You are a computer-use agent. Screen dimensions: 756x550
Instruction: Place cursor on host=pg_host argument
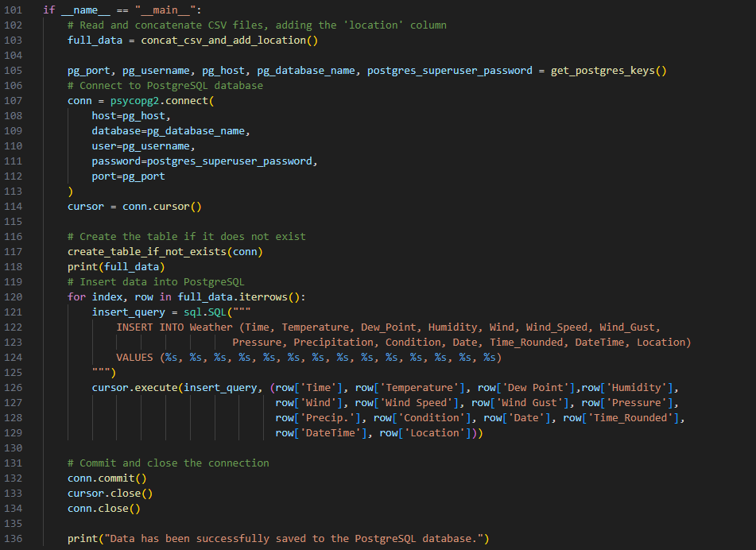(131, 116)
